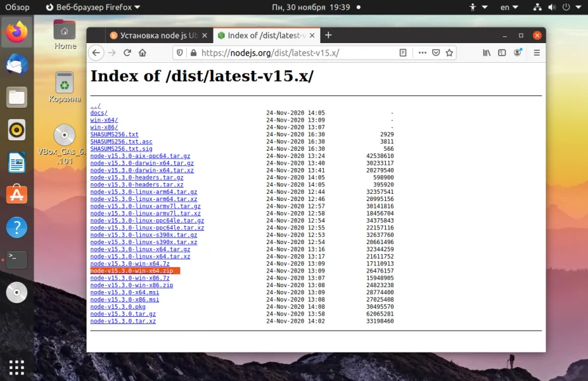
Task: Open Help in the dock
Action: 17,227
